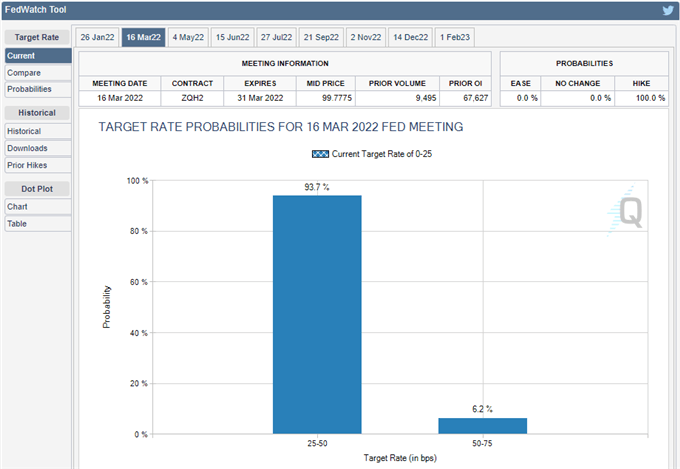Open the 15 Jun22 meeting tab
This screenshot has height=469, width=680.
(232, 37)
